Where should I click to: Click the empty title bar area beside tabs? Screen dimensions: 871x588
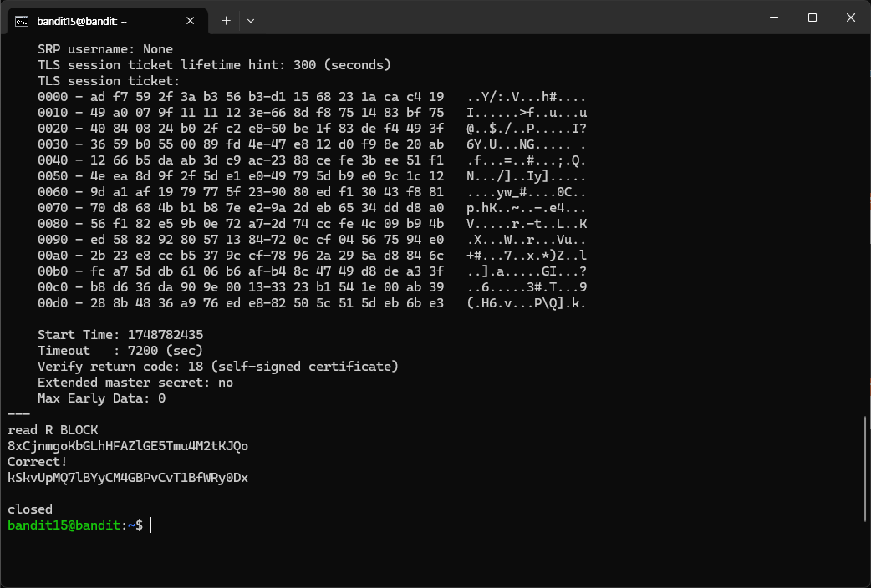pyautogui.click(x=500, y=18)
